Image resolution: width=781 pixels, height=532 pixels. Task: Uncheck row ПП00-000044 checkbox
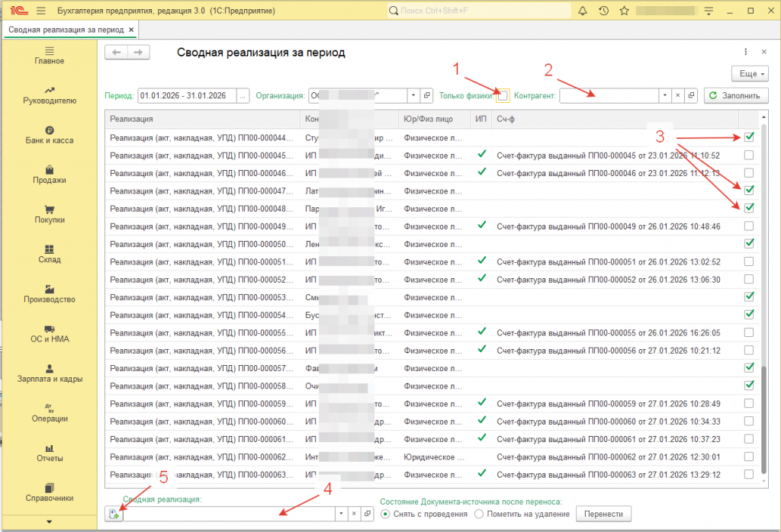pyautogui.click(x=749, y=137)
